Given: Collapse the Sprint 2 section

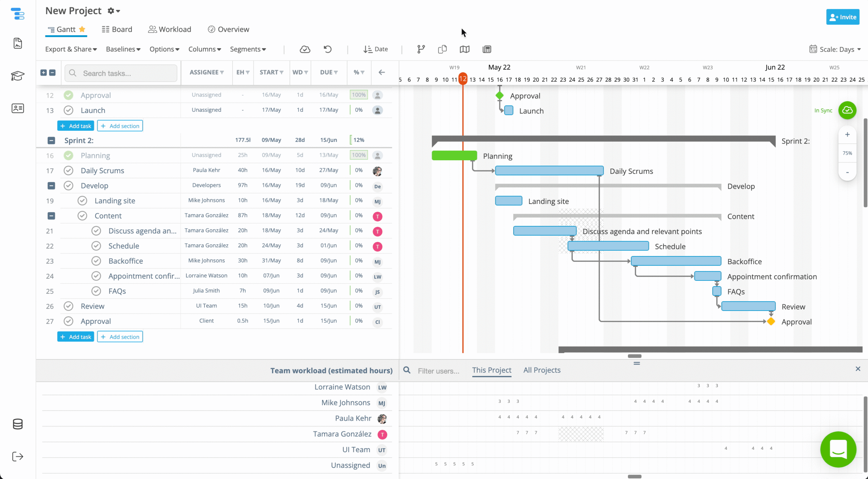Looking at the screenshot, I should coord(51,141).
